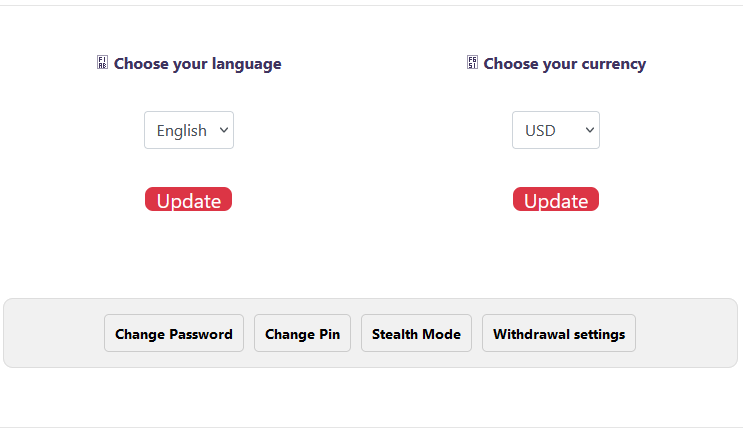Click the word Stealth in settings bar
748x441 pixels.
[x=395, y=334]
